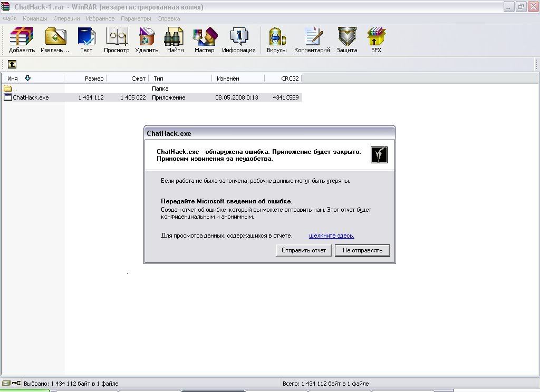Select the parent folder '..' icon
The height and width of the screenshot is (392, 540).
coord(7,89)
